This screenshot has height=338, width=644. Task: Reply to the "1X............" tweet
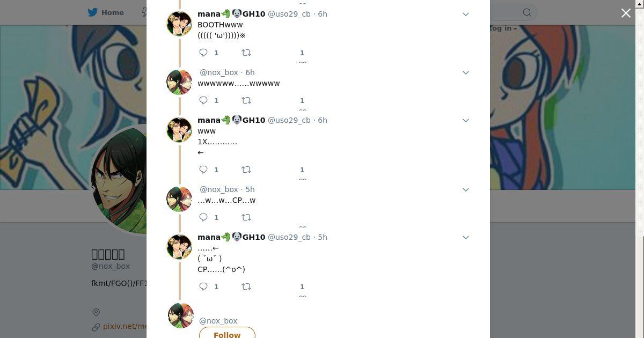click(203, 170)
